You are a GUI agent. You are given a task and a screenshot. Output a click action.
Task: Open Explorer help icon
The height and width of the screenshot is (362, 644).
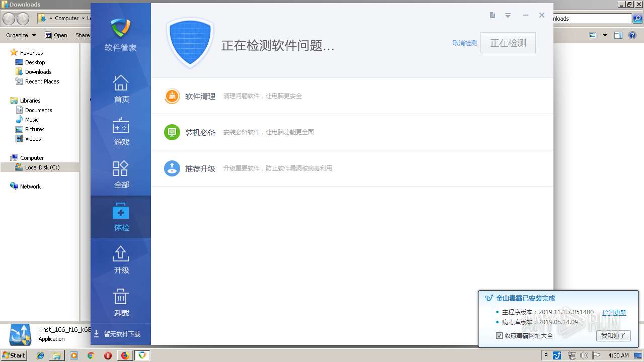(x=633, y=35)
